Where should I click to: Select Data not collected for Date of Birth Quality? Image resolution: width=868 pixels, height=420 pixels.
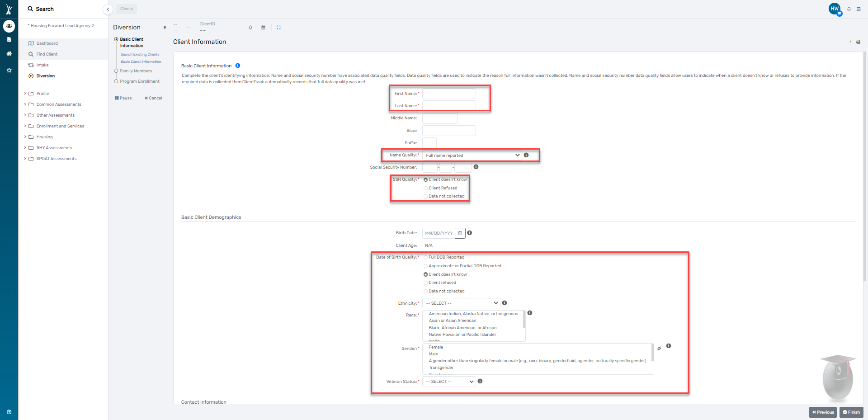click(x=425, y=291)
